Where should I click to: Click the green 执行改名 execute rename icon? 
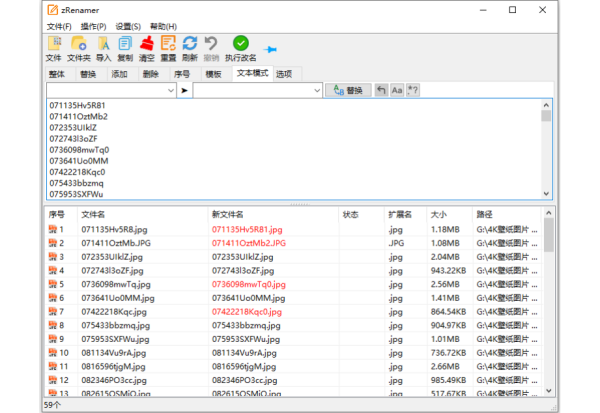(241, 43)
